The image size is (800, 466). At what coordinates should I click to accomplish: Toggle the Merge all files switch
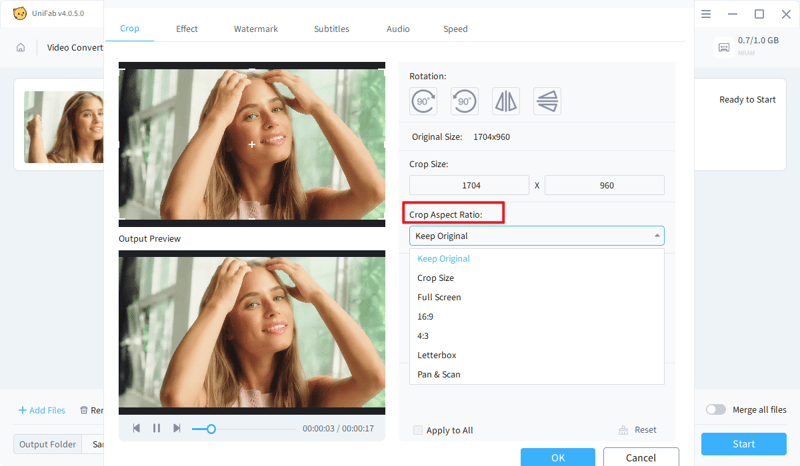pyautogui.click(x=716, y=410)
